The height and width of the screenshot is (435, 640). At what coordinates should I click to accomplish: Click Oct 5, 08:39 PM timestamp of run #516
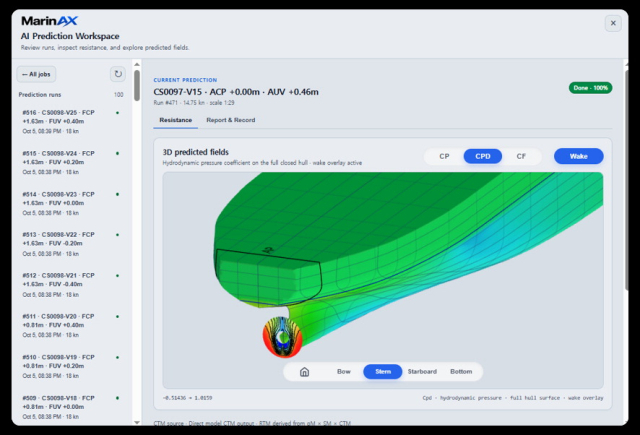pos(51,131)
